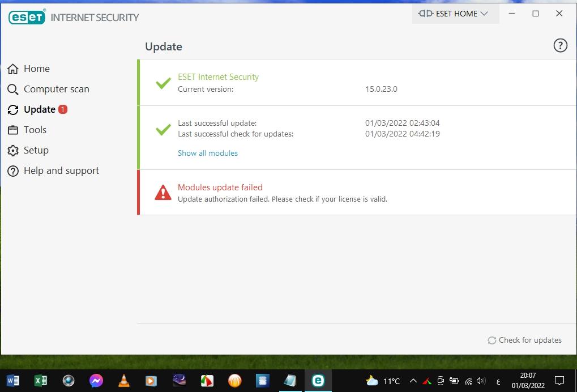Click the Computer scan magnifier icon
Viewport: 577px width, 392px height.
coord(13,90)
